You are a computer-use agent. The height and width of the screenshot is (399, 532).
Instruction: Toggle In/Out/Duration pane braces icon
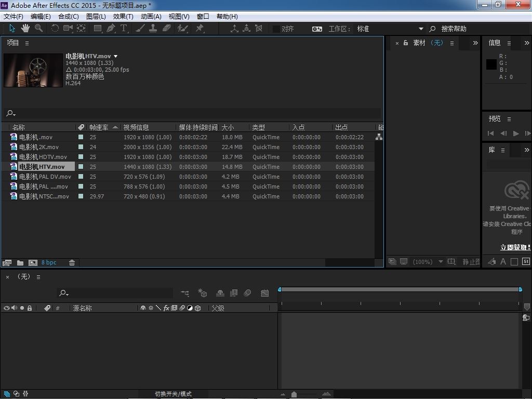(x=25, y=394)
